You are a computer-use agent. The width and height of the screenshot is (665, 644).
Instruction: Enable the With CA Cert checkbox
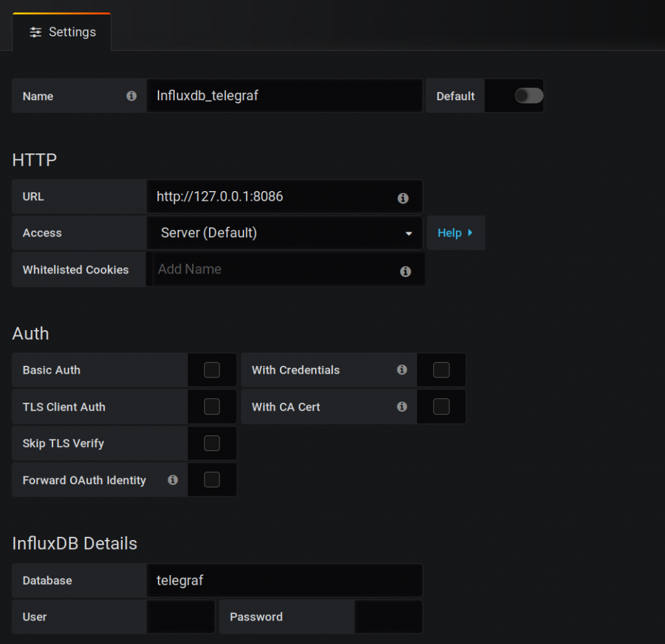click(441, 407)
